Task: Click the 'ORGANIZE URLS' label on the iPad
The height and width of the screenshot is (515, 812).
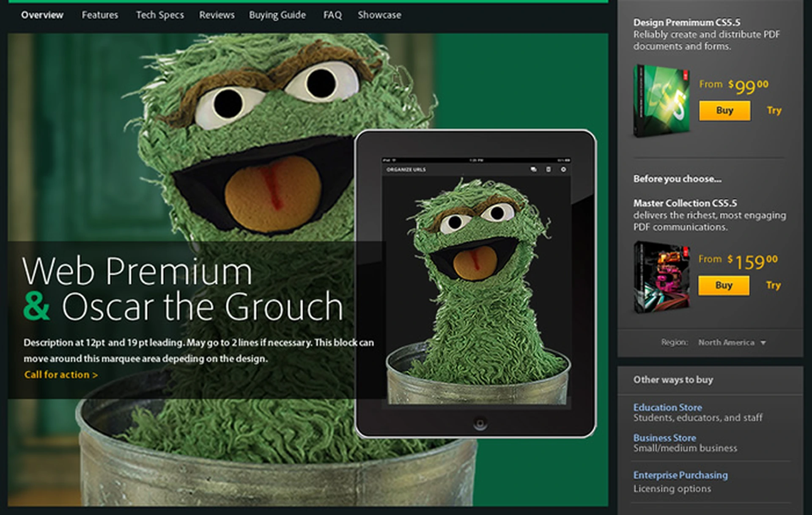Action: pos(406,169)
